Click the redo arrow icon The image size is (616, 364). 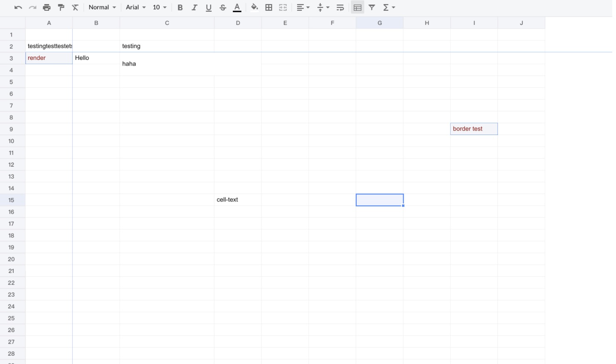click(x=32, y=7)
